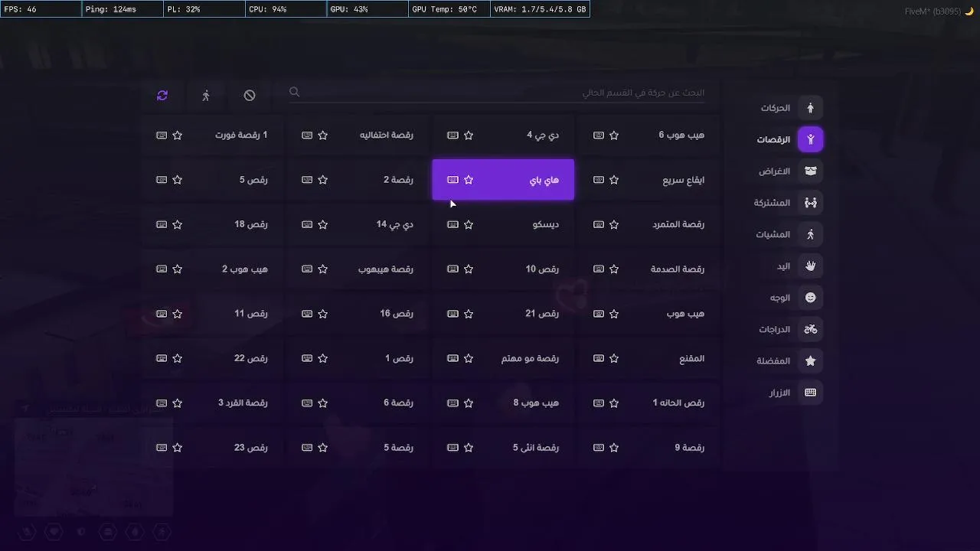Select the رقص 5 entry

pyautogui.click(x=212, y=180)
